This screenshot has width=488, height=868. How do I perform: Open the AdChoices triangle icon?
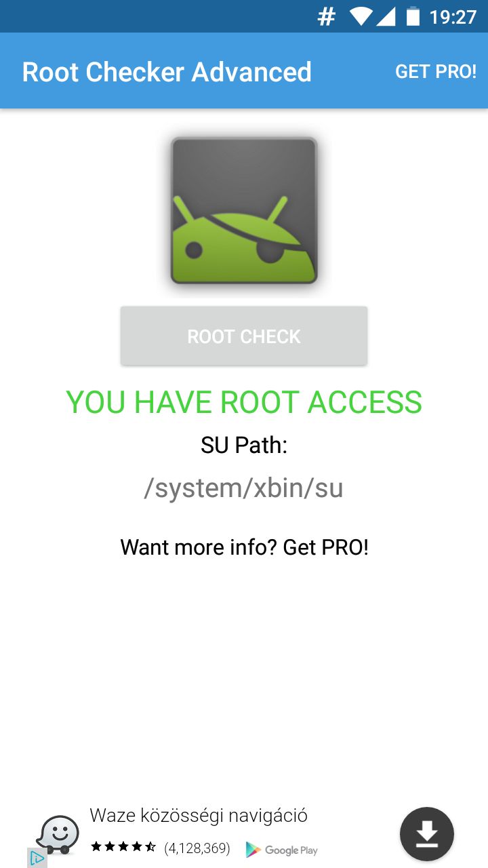[x=37, y=858]
